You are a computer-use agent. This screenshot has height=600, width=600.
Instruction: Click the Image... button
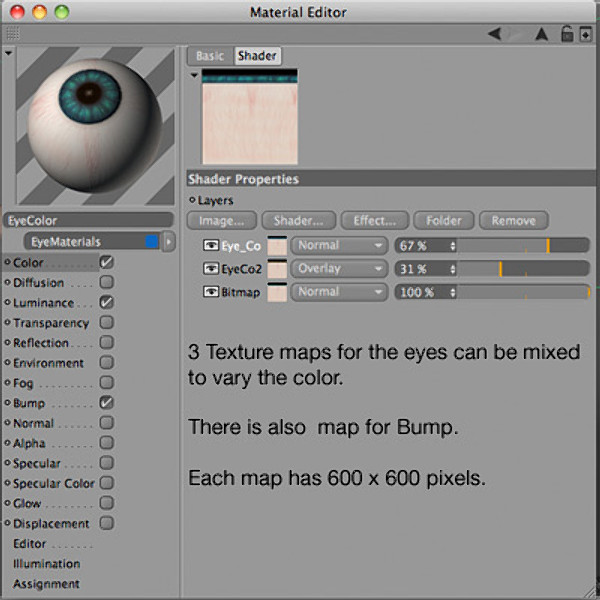tap(222, 221)
